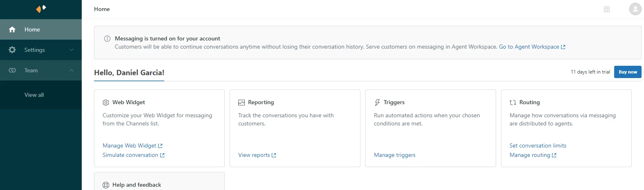Image resolution: width=644 pixels, height=190 pixels.
Task: Click the Team icon in sidebar
Action: click(x=12, y=70)
